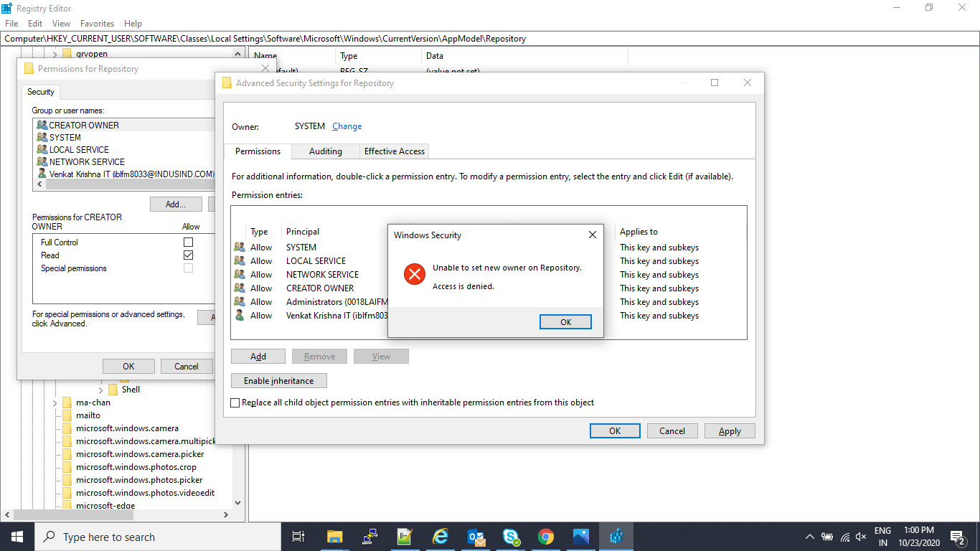
Task: Open Photos app from the taskbar
Action: click(x=581, y=537)
